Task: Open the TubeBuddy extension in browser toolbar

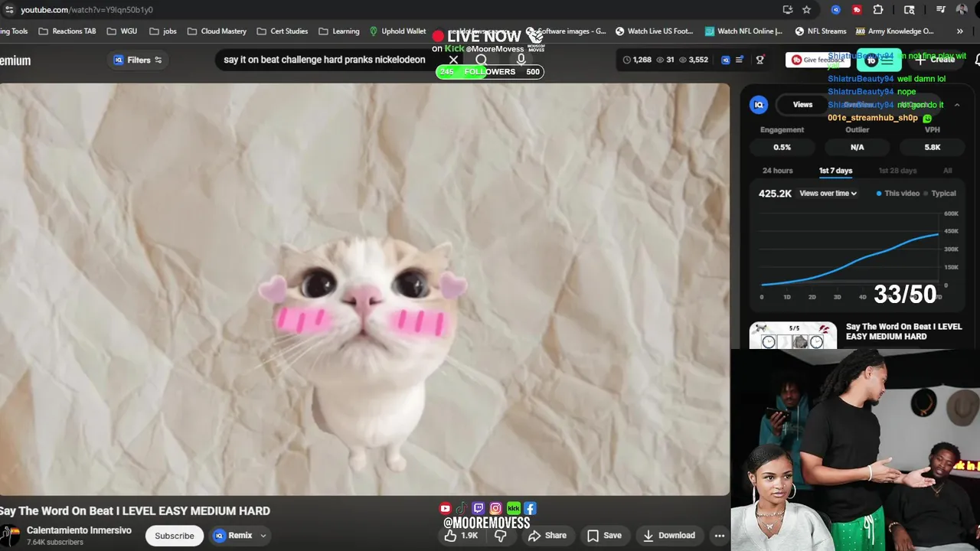Action: (857, 10)
